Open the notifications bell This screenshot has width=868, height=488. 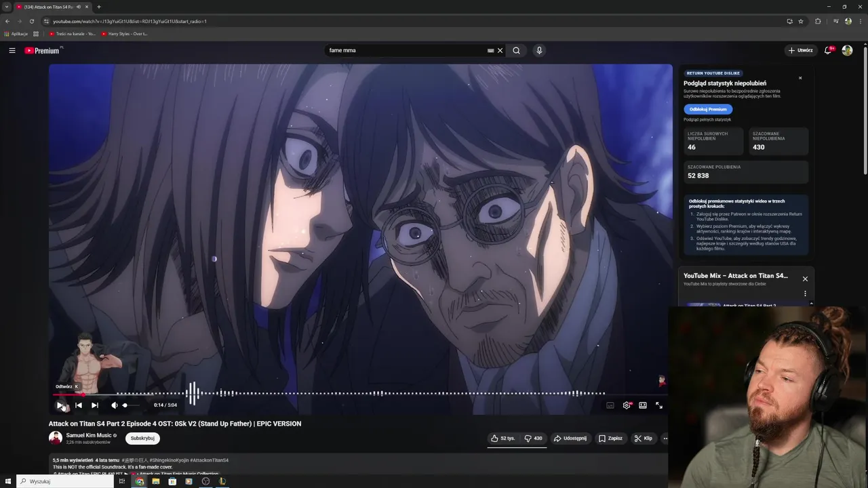pos(828,50)
